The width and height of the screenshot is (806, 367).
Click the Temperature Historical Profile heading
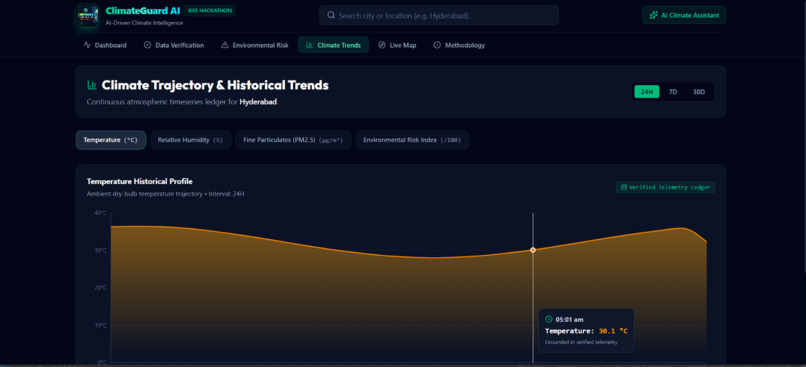140,181
